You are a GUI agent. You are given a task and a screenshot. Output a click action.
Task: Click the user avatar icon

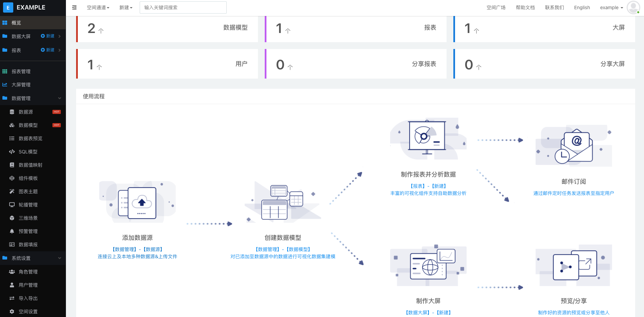tap(633, 7)
